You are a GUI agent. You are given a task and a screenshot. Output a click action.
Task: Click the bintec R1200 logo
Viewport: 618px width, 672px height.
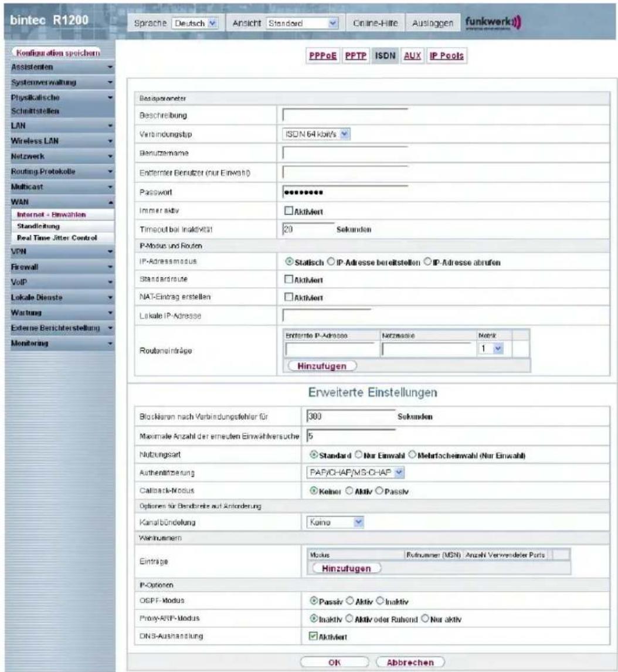pyautogui.click(x=49, y=20)
